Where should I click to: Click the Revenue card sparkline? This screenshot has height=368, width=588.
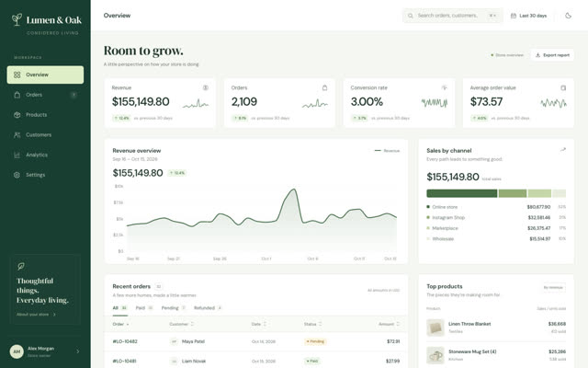click(x=196, y=104)
